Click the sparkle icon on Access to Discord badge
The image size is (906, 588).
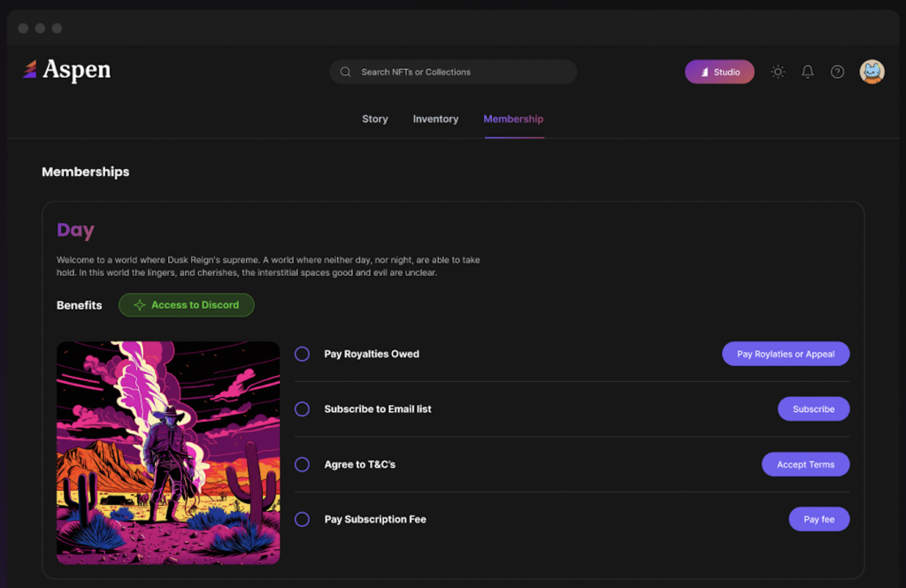click(x=139, y=304)
